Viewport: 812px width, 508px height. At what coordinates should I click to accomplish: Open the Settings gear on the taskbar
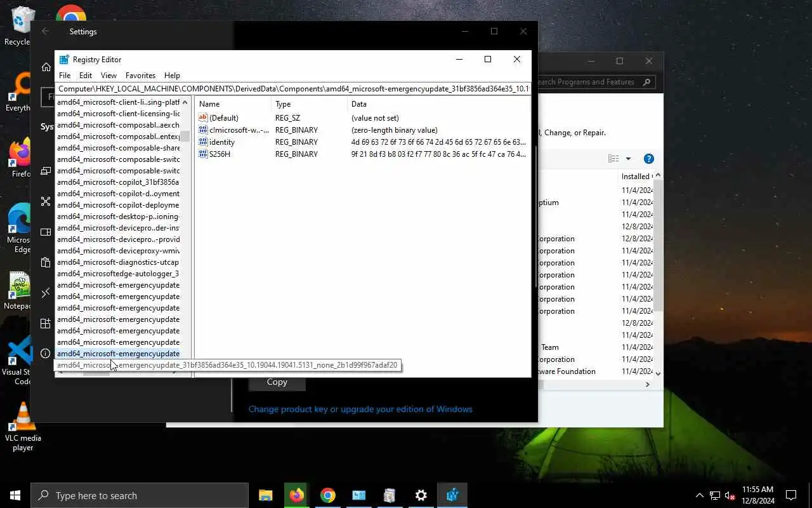pyautogui.click(x=421, y=495)
